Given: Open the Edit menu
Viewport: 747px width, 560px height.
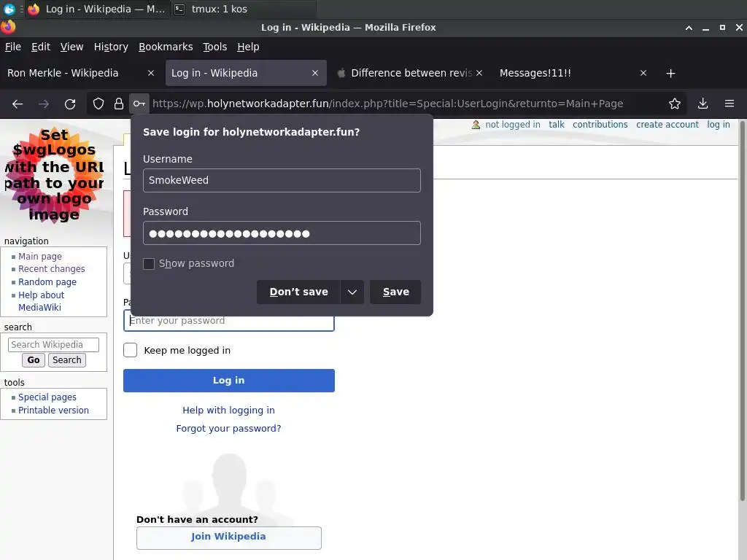Looking at the screenshot, I should click(41, 47).
